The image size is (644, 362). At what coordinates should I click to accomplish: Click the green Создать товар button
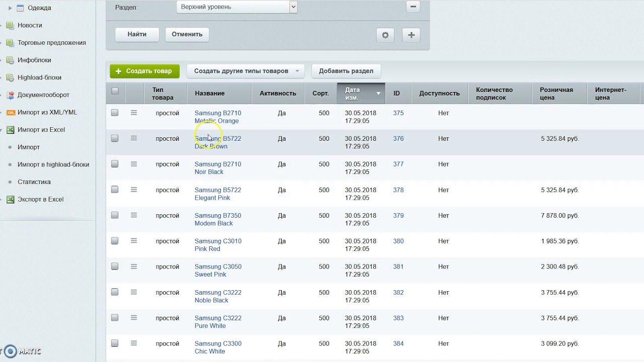pos(144,71)
